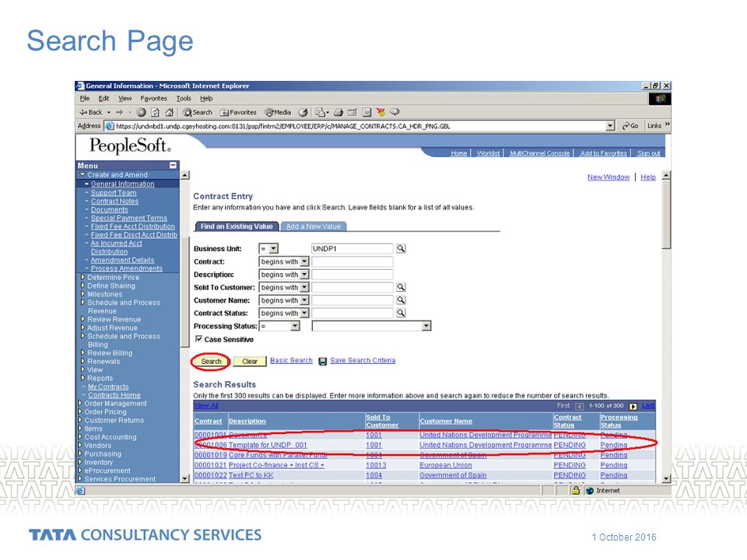Collapse the Create and Amend folder

click(x=82, y=175)
